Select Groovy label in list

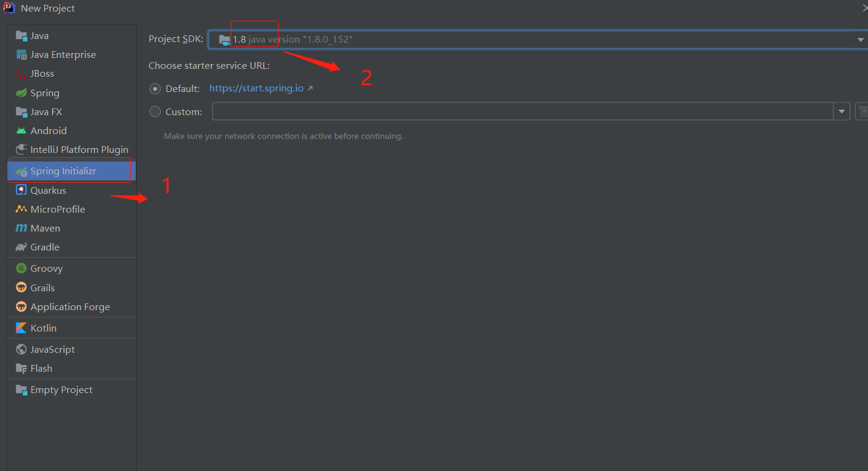pyautogui.click(x=47, y=269)
